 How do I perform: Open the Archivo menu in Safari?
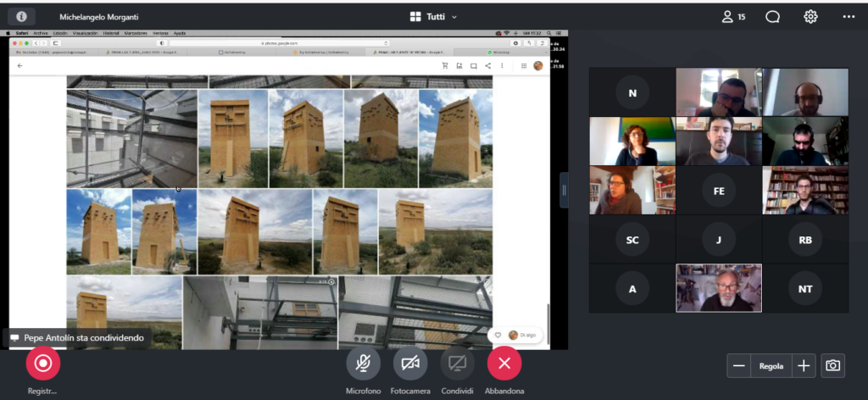coord(41,33)
